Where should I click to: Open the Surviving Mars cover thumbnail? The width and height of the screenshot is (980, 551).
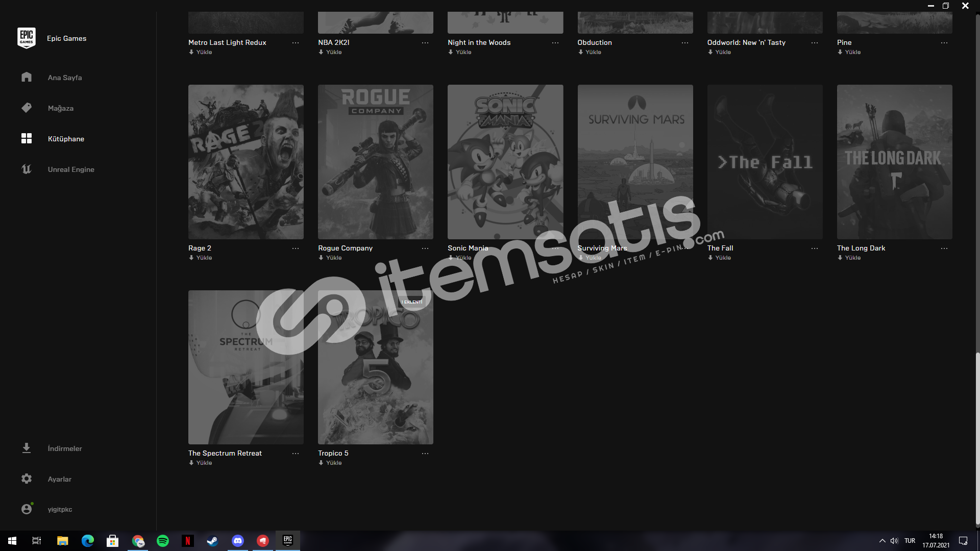[635, 162]
